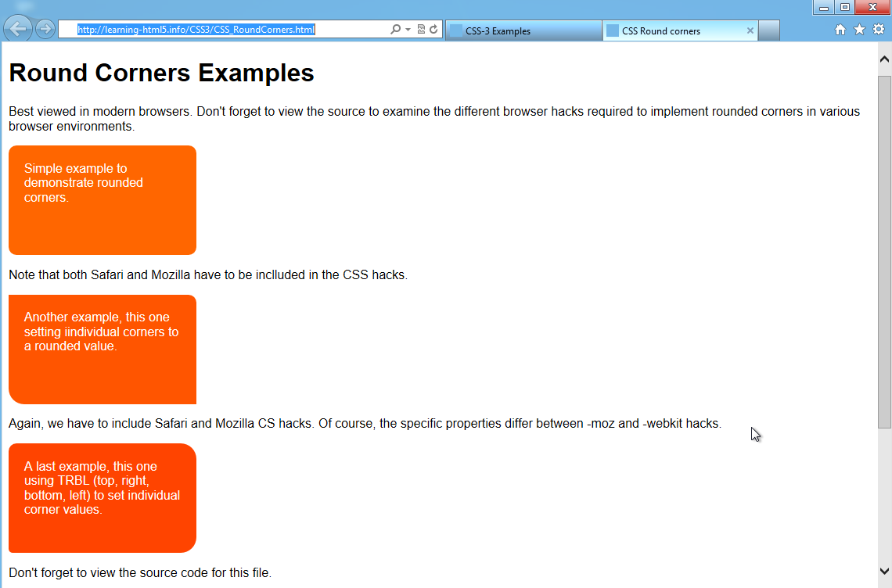
Task: Go to the Home page icon
Action: click(x=840, y=30)
